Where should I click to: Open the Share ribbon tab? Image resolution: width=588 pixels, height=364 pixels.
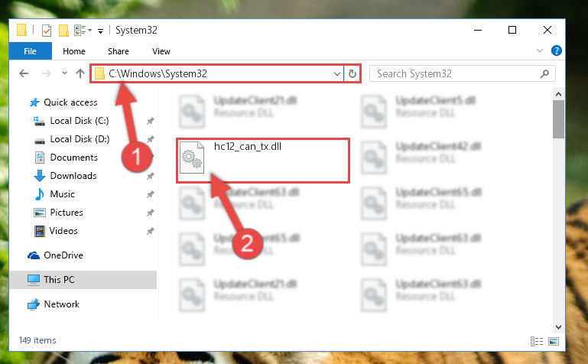tap(119, 51)
